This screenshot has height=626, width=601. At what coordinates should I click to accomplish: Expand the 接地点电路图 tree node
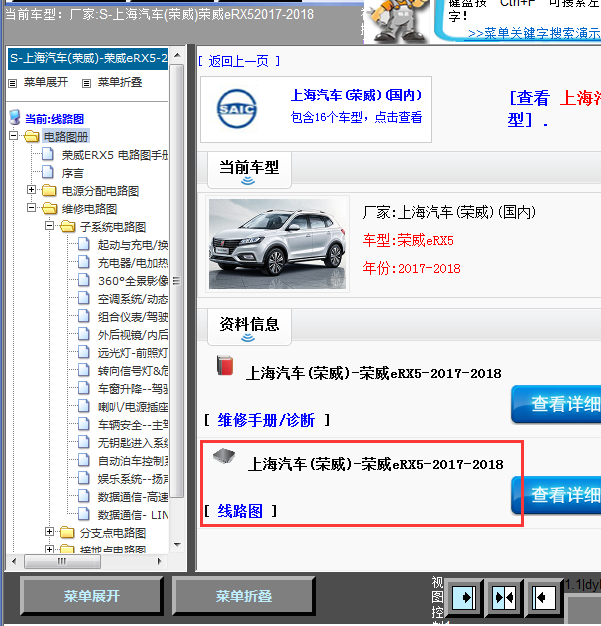pos(50,549)
